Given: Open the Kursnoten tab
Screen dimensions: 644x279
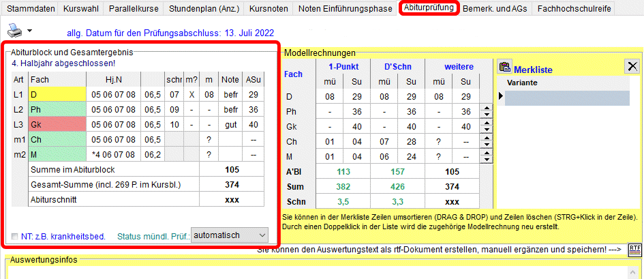Looking at the screenshot, I should click(269, 9).
